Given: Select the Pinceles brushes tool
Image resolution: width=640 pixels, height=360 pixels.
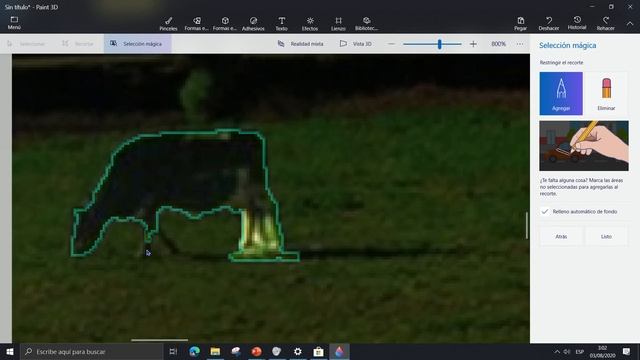Looking at the screenshot, I should [x=168, y=24].
